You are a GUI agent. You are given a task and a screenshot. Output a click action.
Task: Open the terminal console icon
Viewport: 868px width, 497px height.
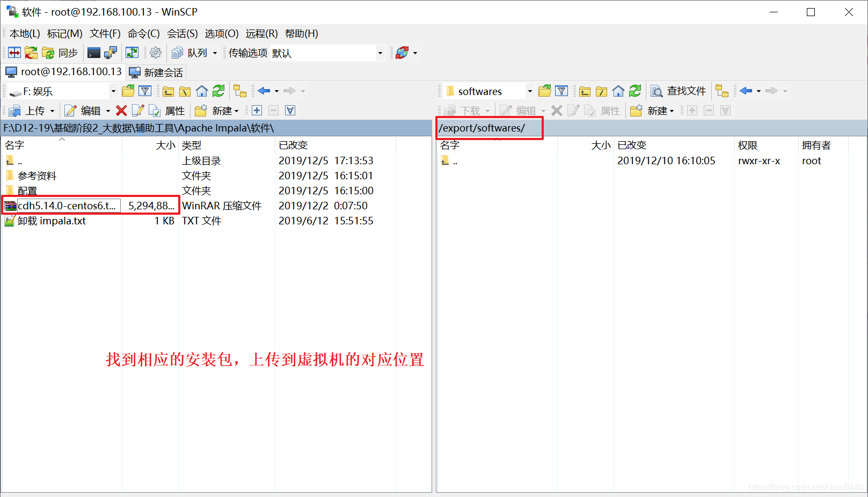pos(94,53)
